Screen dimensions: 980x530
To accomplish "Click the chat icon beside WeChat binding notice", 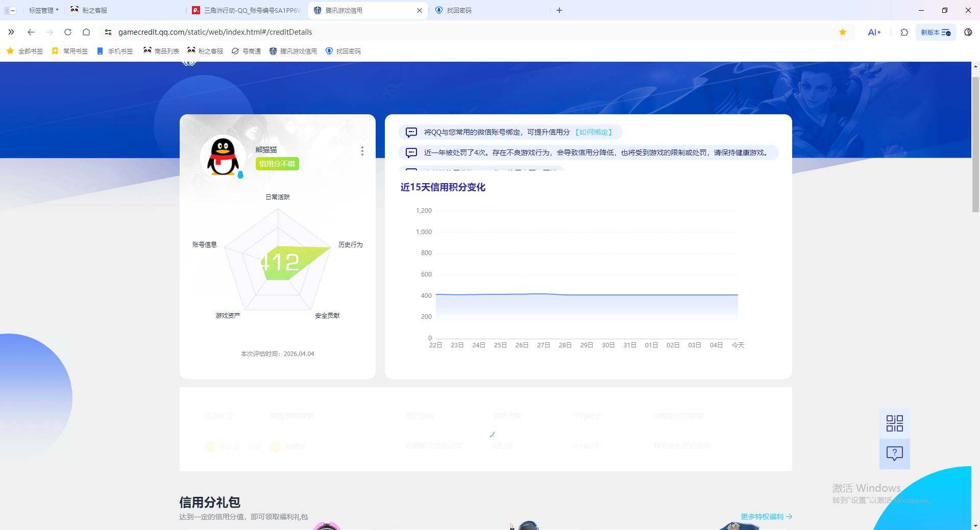I will pyautogui.click(x=411, y=132).
